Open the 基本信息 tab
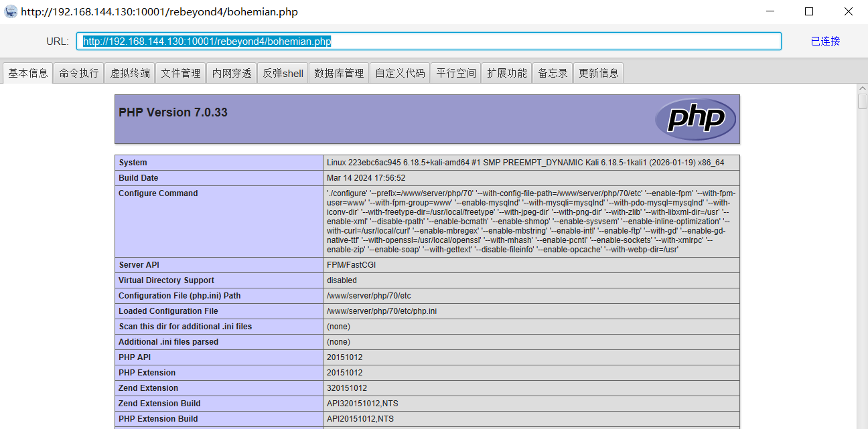 [28, 73]
